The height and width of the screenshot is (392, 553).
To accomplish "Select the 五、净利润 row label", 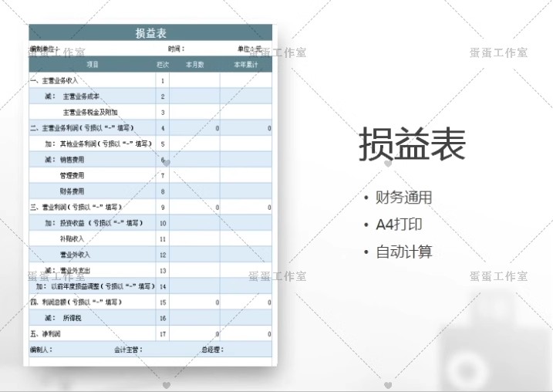I will click(x=46, y=334).
